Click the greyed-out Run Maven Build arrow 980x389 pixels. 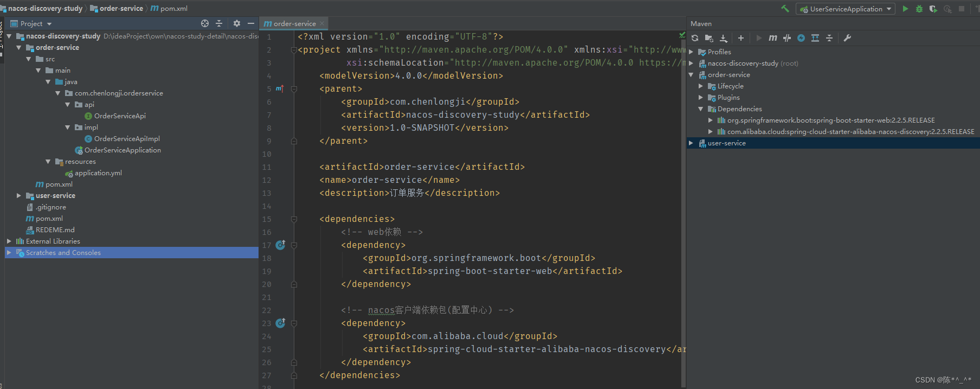(x=759, y=38)
